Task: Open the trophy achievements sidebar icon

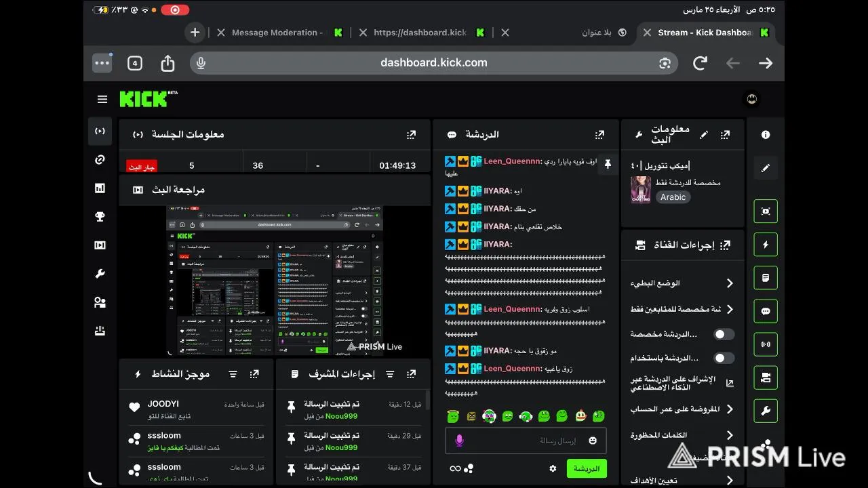Action: point(100,217)
